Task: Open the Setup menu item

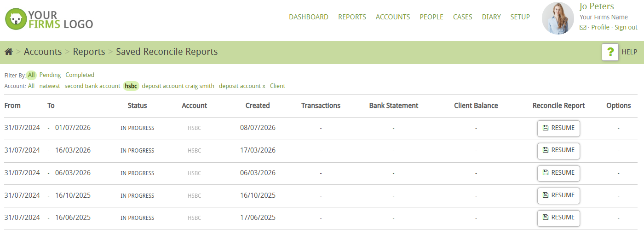Action: [x=520, y=17]
